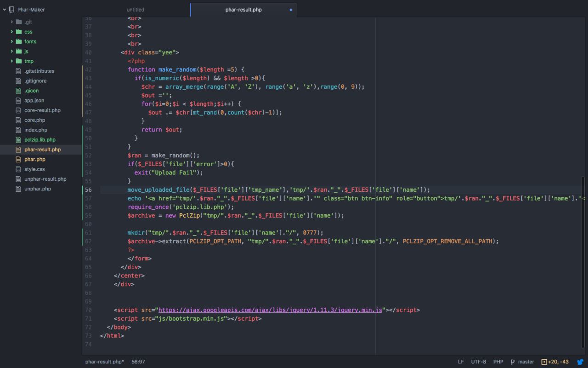
Task: Open grammar selector via PHP label
Action: coord(498,362)
